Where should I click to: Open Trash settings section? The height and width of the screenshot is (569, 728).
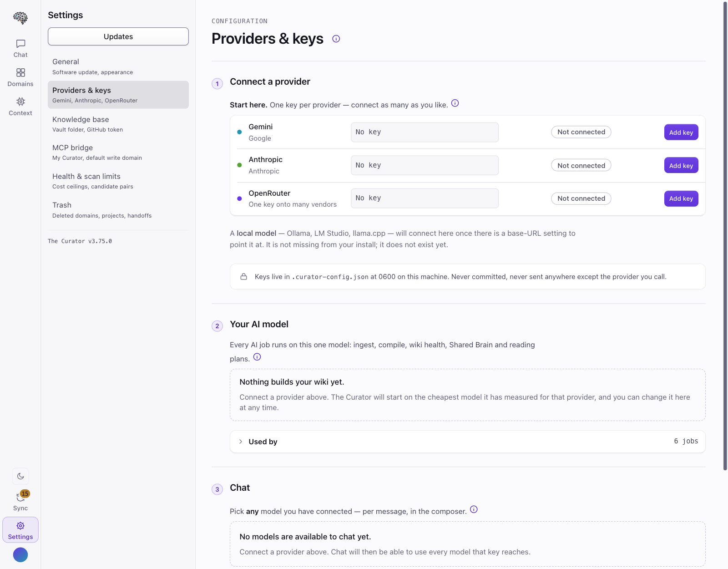tap(118, 210)
